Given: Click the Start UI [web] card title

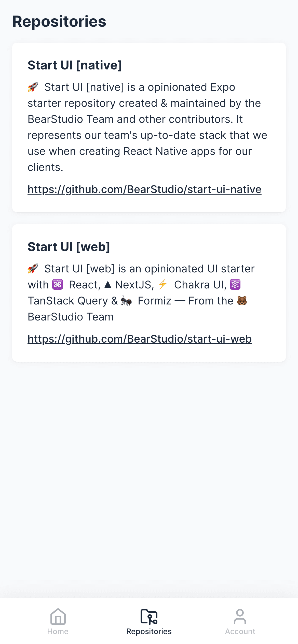Looking at the screenshot, I should pyautogui.click(x=69, y=247).
